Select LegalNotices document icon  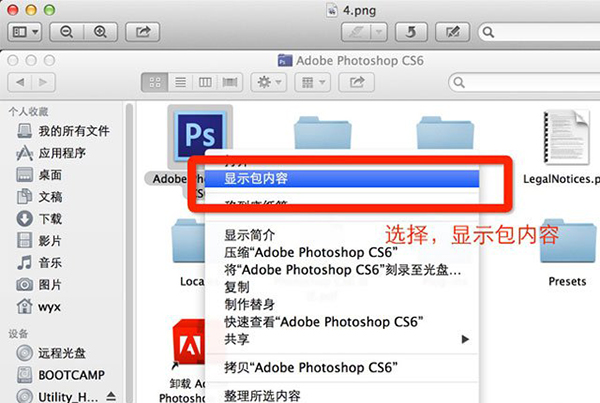pos(567,137)
